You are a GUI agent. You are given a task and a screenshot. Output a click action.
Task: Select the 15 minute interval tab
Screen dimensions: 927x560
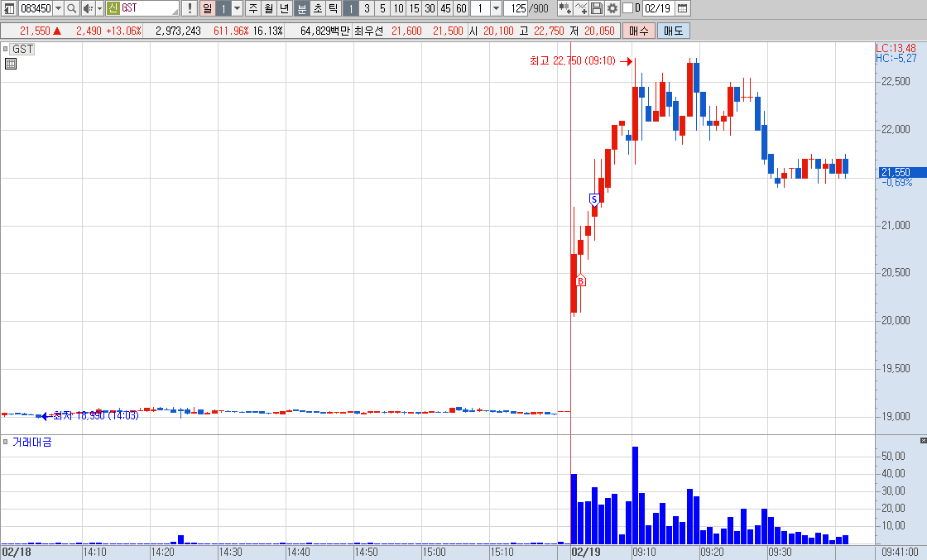pos(415,8)
